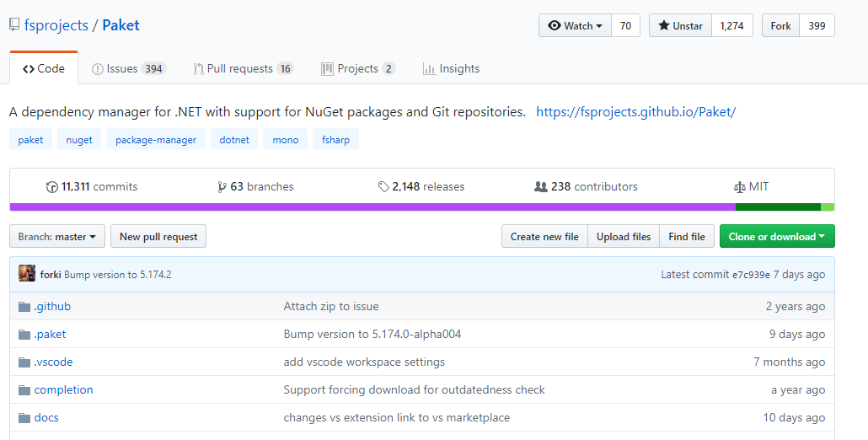View the 11,311 commits history
The height and width of the screenshot is (440, 868).
click(92, 186)
